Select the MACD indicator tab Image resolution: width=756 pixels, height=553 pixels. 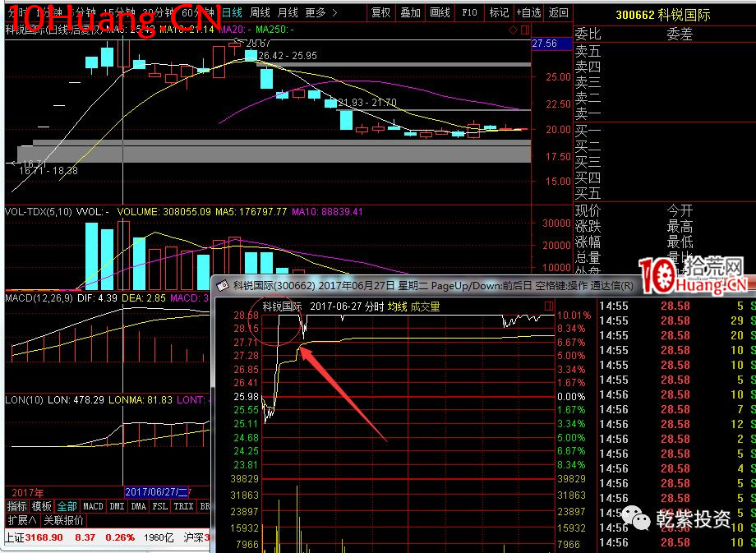pyautogui.click(x=93, y=506)
